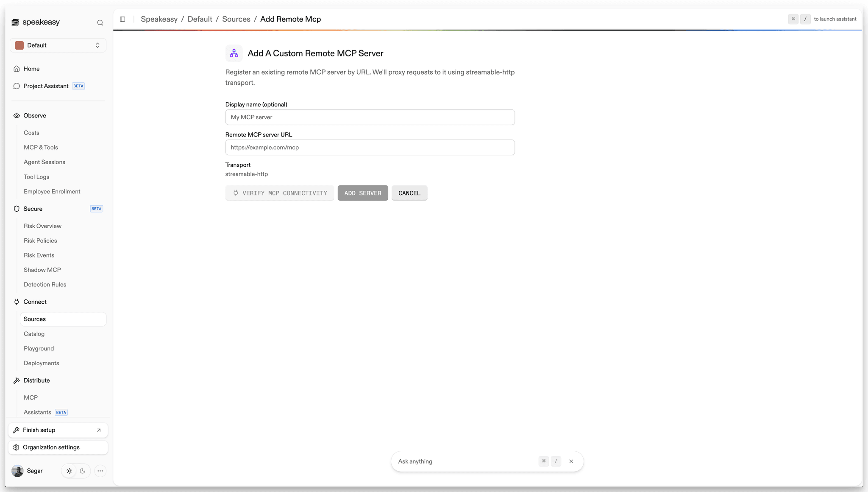
Task: Open MCP under Distribute
Action: pyautogui.click(x=31, y=397)
